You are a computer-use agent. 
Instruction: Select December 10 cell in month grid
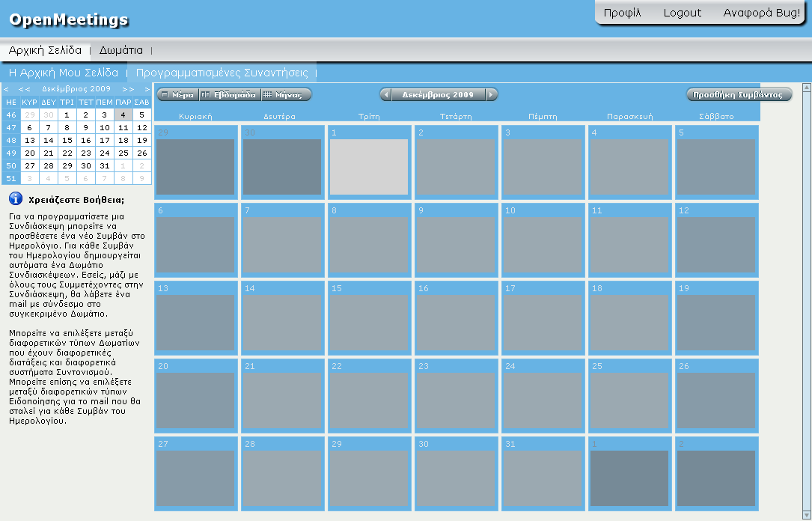pos(543,240)
